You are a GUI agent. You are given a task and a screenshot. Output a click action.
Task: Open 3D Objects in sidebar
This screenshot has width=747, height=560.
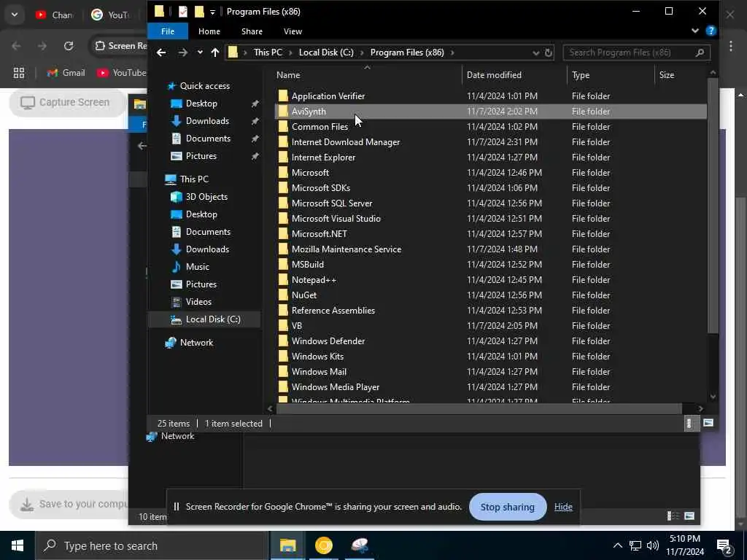click(x=206, y=197)
